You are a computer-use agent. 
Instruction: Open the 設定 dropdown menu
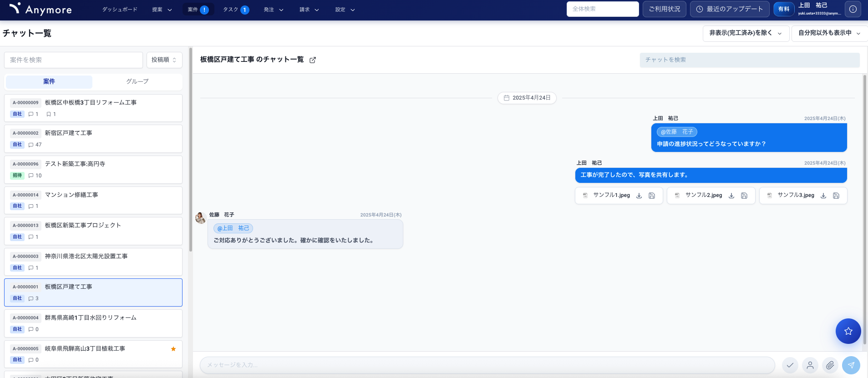(x=345, y=10)
